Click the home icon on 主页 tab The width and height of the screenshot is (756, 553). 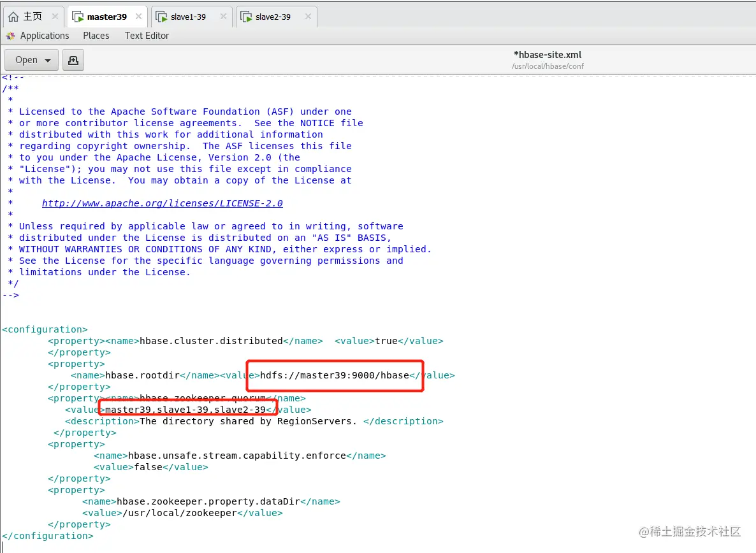coord(13,17)
